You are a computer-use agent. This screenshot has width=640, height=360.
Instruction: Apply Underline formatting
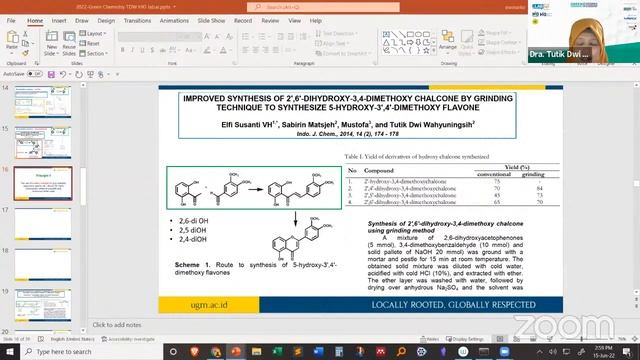[142, 50]
